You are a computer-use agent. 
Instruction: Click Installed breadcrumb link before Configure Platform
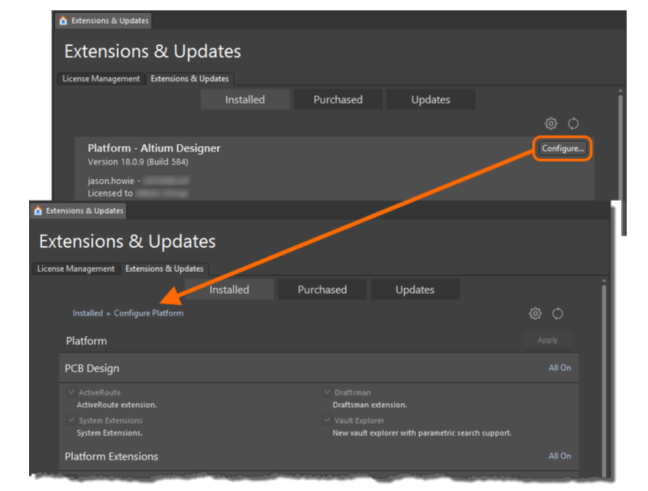pyautogui.click(x=87, y=313)
